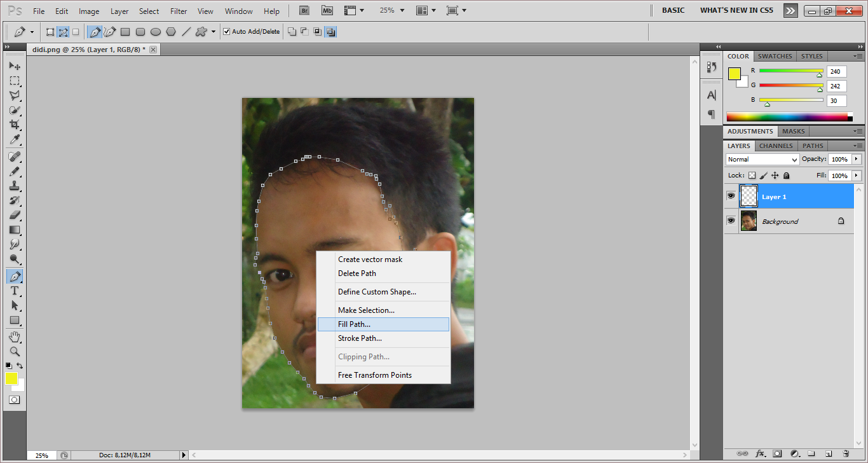Screen dimensions: 868x463
Task: Hide the Background layer eye icon
Action: (x=731, y=221)
